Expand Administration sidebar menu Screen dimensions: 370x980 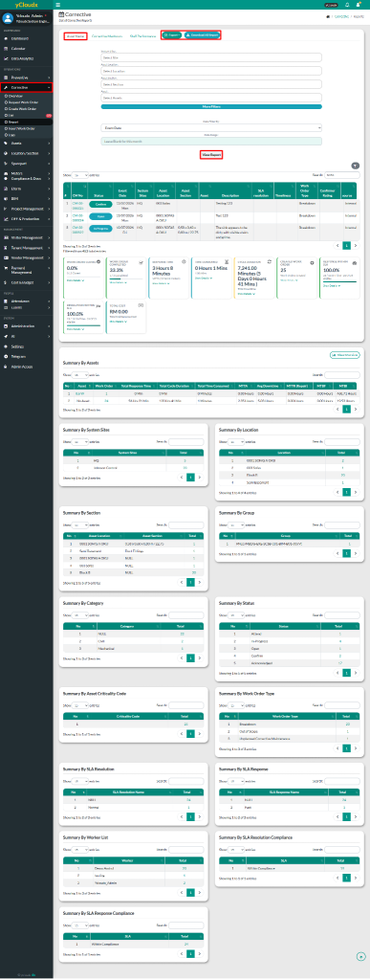[x=26, y=326]
